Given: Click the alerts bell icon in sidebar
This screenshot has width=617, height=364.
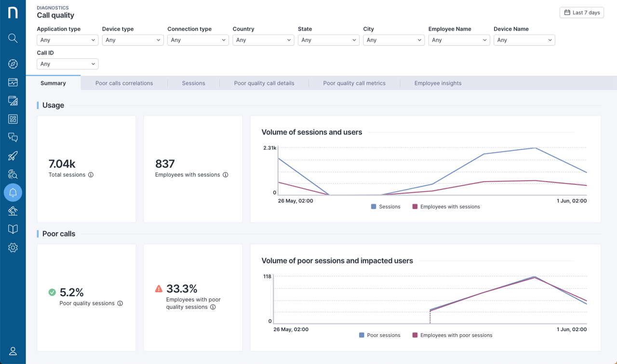Looking at the screenshot, I should pyautogui.click(x=13, y=193).
